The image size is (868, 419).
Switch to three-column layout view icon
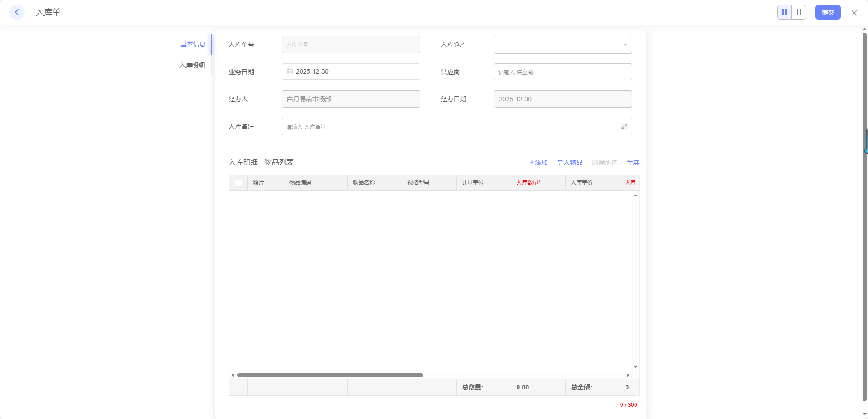coord(799,12)
